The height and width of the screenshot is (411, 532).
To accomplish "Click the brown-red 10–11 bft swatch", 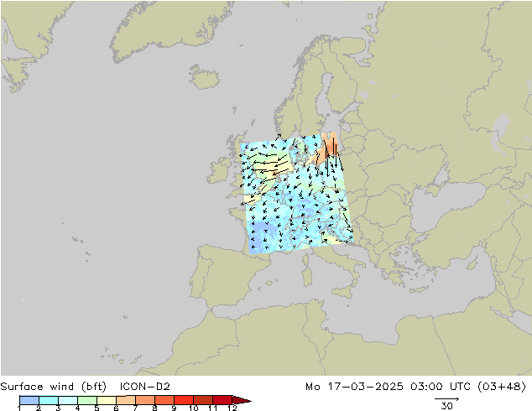I will tap(203, 400).
